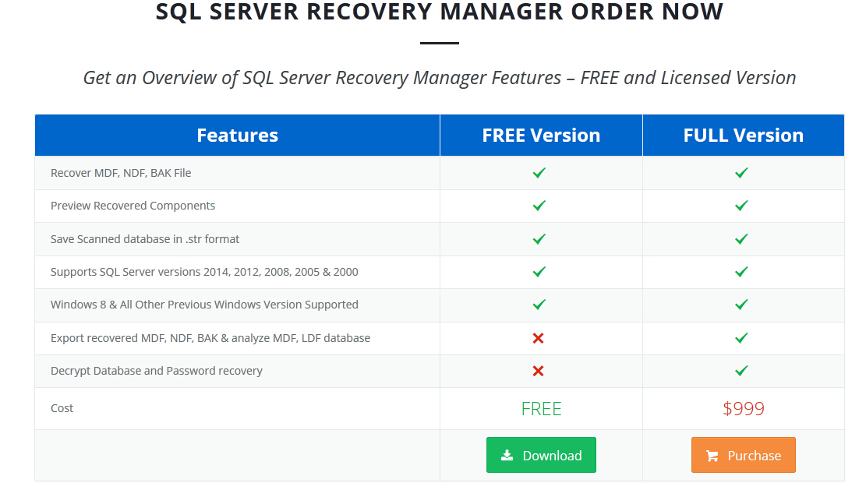Viewport: 859px width, 504px height.
Task: Click the download arrow icon in Download button
Action: tap(507, 455)
